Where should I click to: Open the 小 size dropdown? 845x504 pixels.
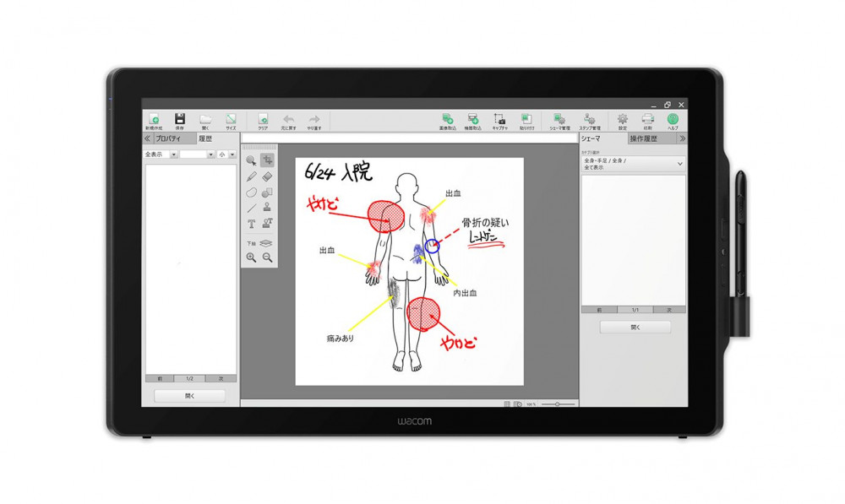(x=226, y=154)
